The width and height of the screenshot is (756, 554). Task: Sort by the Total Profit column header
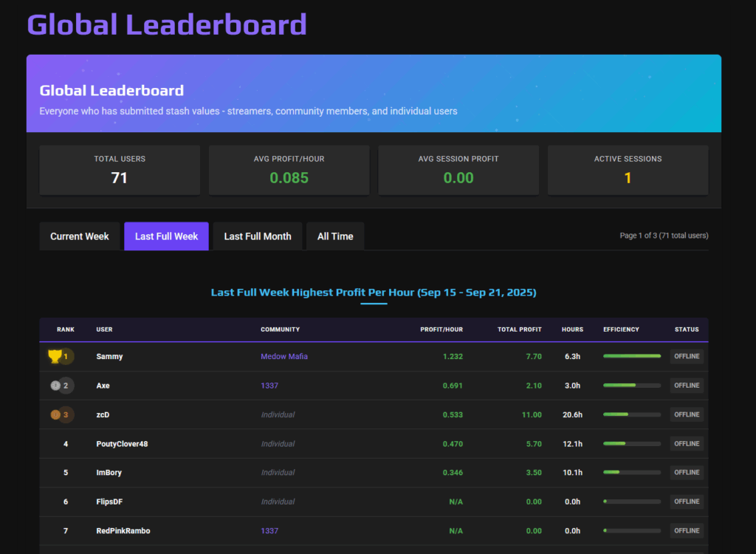pos(520,329)
